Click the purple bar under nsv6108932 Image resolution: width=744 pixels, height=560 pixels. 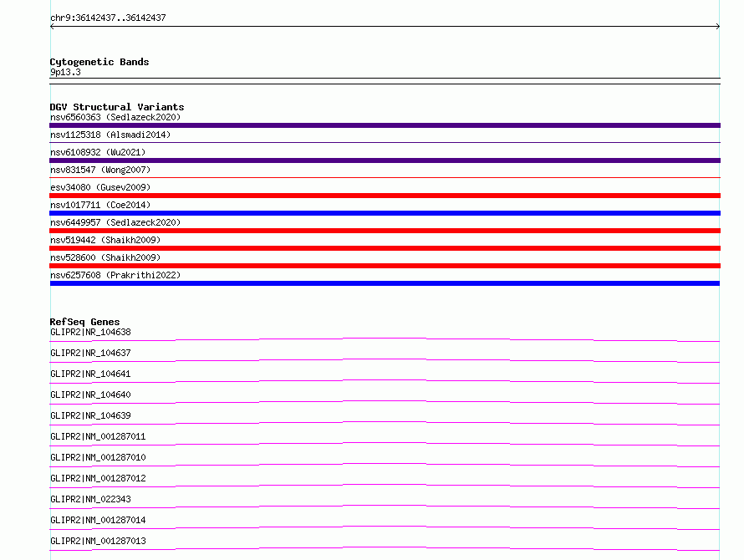[385, 160]
